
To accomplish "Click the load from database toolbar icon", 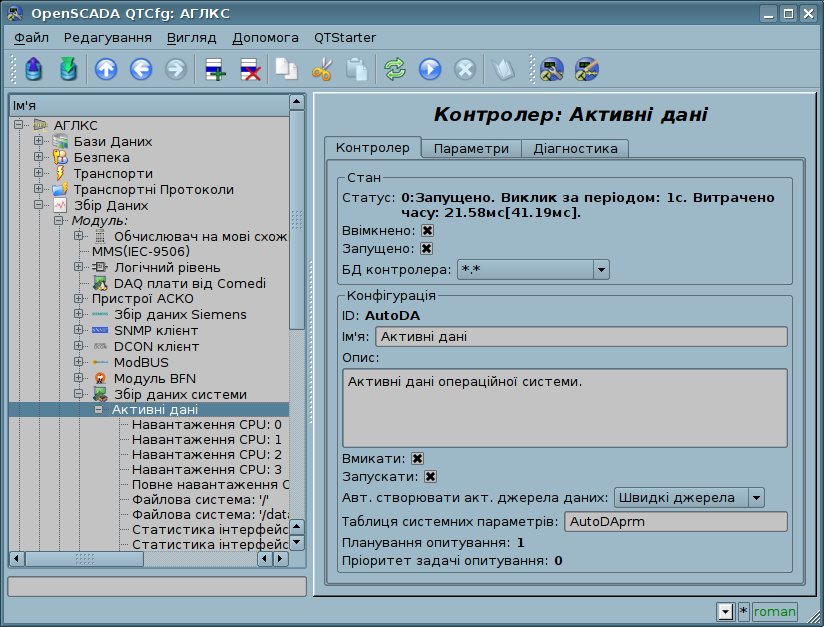I will (35, 69).
